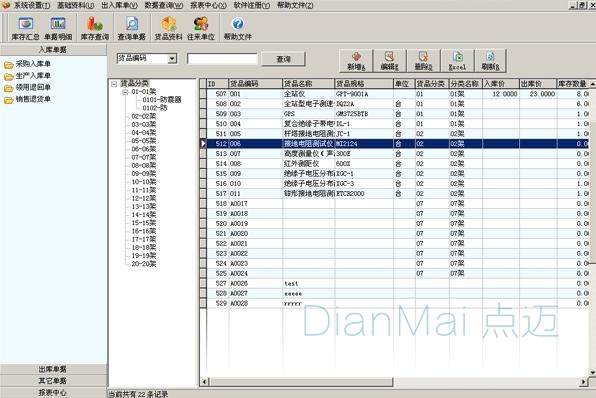The height and width of the screenshot is (398, 596).
Task: Click the search text input box
Action: (x=222, y=59)
